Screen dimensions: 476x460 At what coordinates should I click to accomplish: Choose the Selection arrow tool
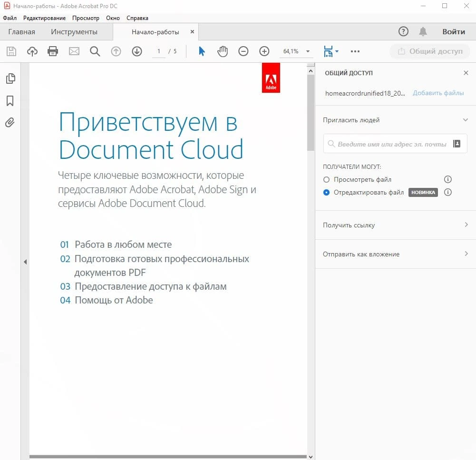tap(202, 51)
